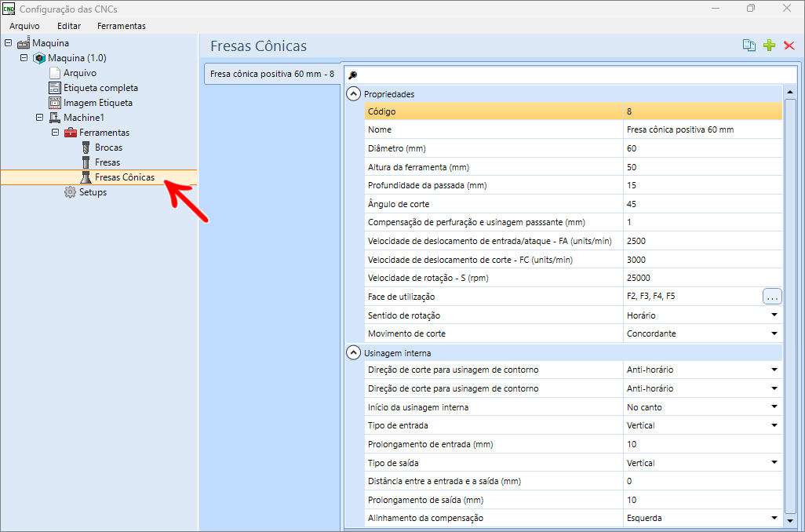Viewport: 805px width, 532px height.
Task: Collapse the Ferramentas tree node
Action: 56,132
